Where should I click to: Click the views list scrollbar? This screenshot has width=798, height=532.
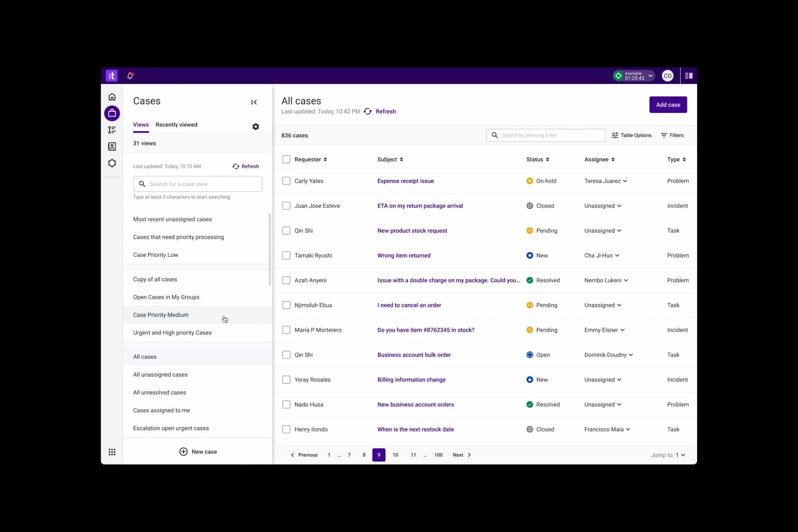[270, 250]
